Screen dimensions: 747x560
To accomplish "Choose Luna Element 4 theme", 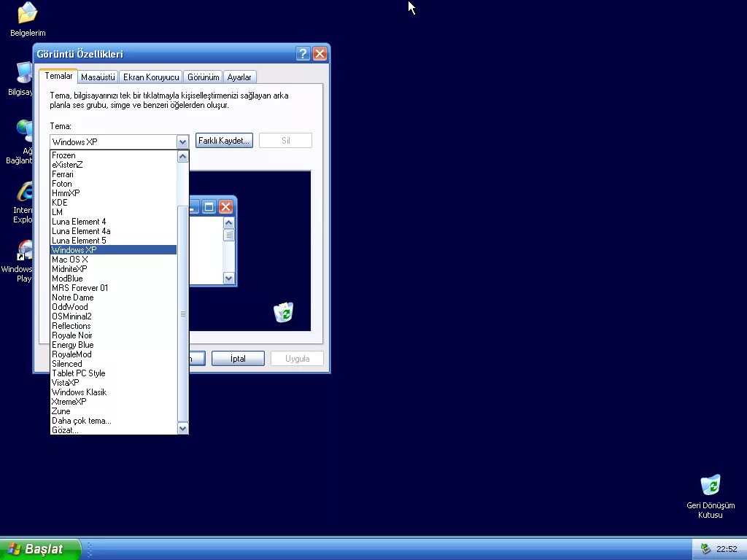I will [x=113, y=222].
